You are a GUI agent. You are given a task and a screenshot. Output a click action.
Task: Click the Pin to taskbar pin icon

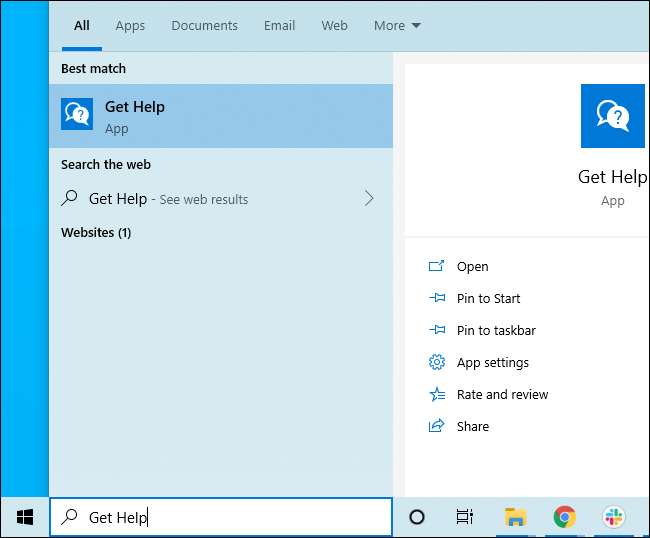click(x=437, y=330)
